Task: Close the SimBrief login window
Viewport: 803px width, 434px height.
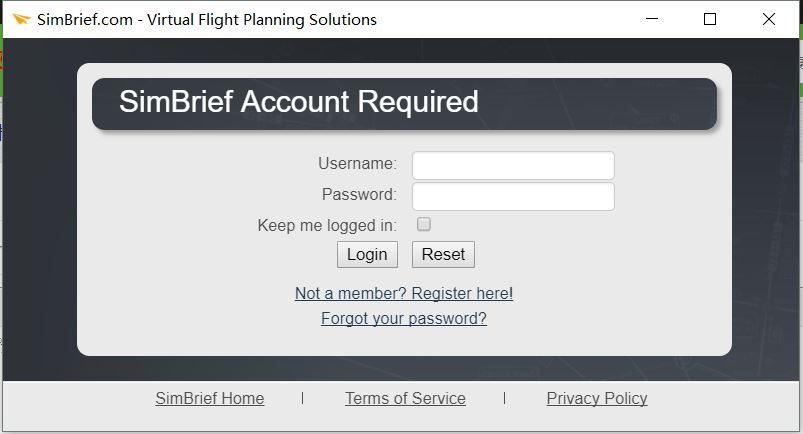Action: [x=769, y=19]
